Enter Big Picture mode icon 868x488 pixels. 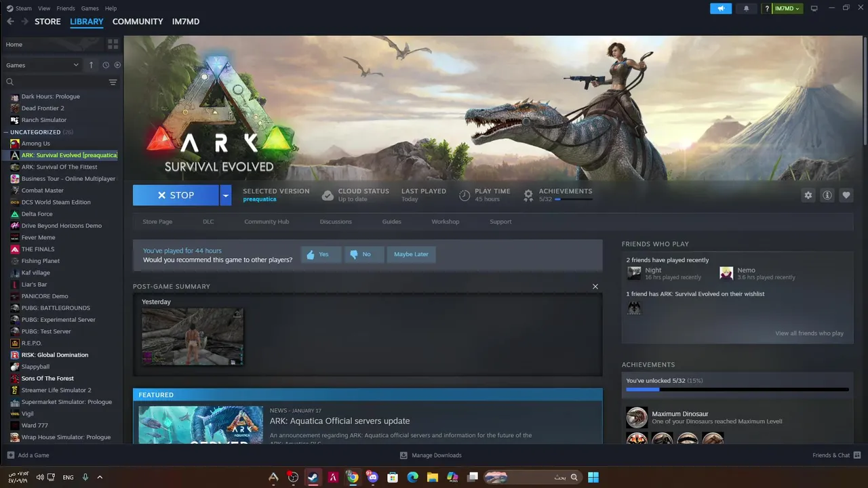(814, 8)
